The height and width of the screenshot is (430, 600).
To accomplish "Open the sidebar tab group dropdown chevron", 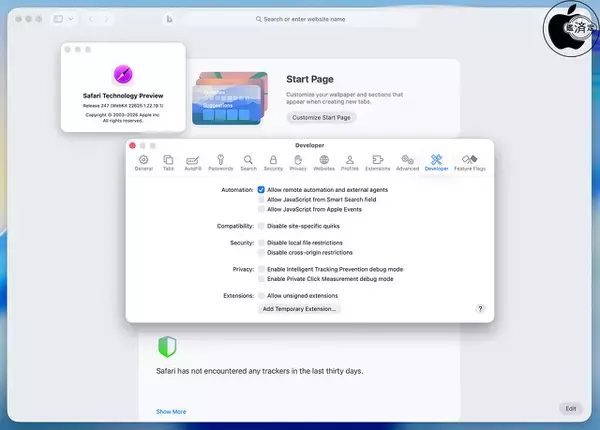I will tap(71, 19).
